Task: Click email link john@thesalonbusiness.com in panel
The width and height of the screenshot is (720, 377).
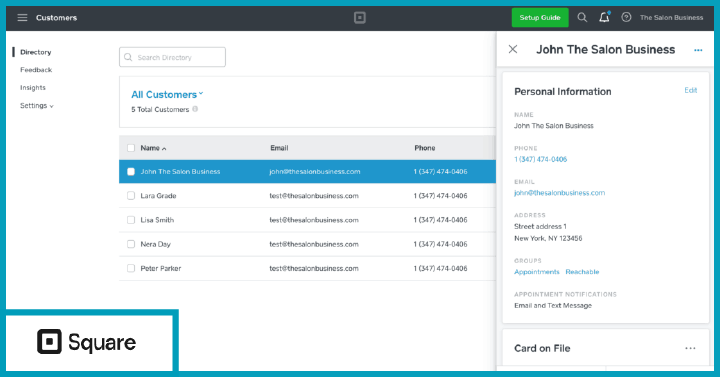Action: click(x=559, y=193)
